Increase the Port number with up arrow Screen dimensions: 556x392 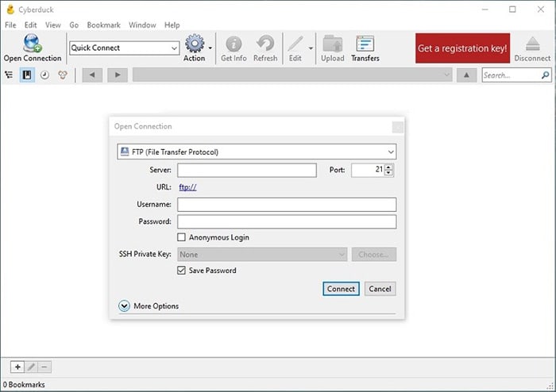point(388,167)
